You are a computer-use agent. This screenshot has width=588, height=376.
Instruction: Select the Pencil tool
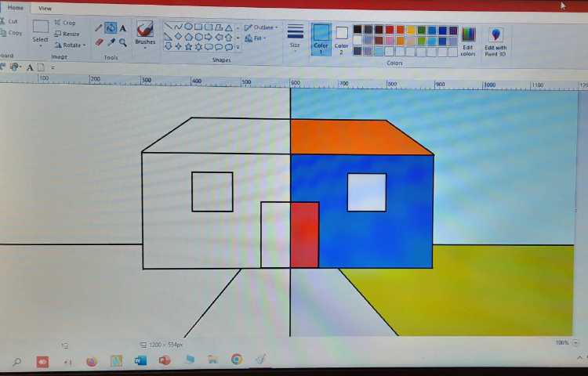coord(98,28)
